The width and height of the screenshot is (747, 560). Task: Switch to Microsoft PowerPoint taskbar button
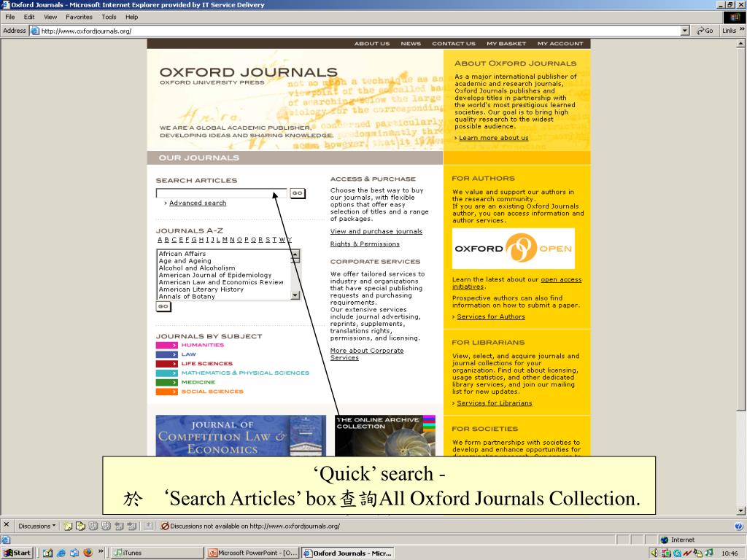click(x=254, y=553)
